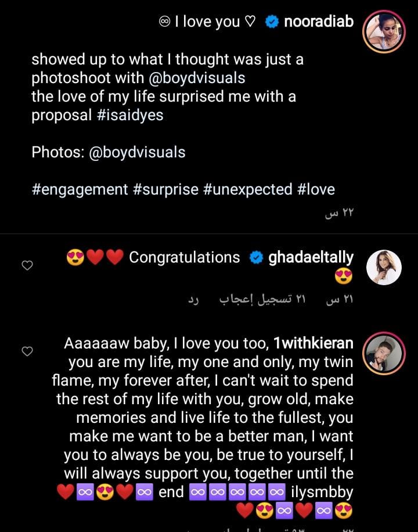Open the #isaidyes hashtag
Screen dimensions: 418x532
[x=129, y=115]
